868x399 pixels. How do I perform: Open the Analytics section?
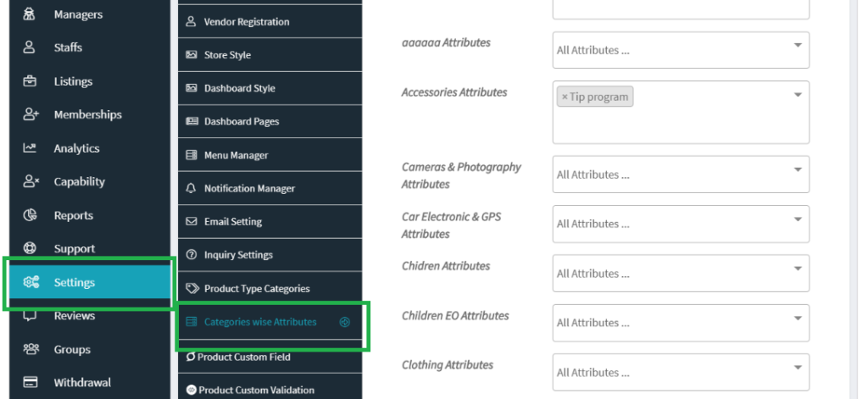tap(90, 147)
